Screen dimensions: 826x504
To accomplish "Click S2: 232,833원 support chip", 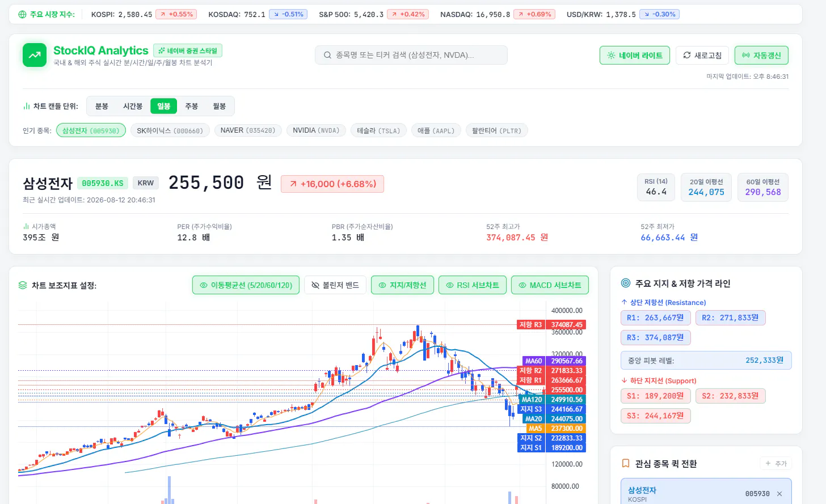I will (x=730, y=396).
